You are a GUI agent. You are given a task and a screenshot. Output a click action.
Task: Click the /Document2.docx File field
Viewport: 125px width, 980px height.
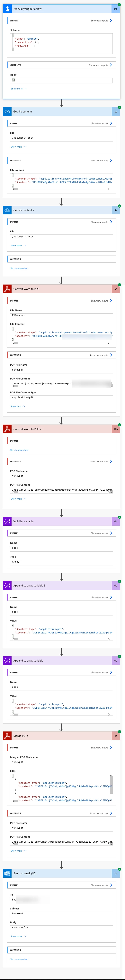[x=61, y=237]
